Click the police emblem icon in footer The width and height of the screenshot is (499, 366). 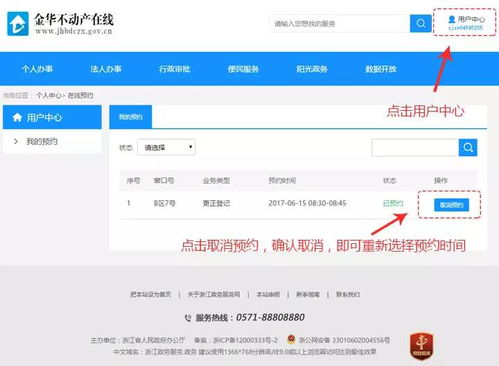pyautogui.click(x=291, y=340)
